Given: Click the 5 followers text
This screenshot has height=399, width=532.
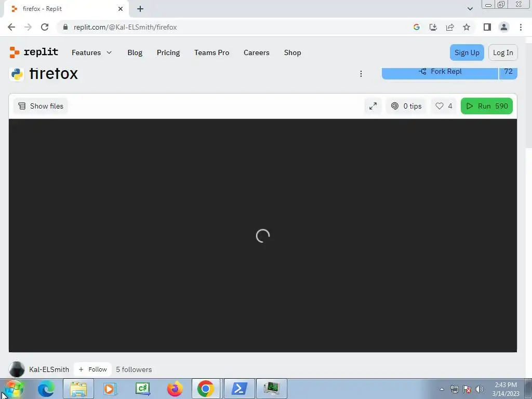Looking at the screenshot, I should (134, 369).
